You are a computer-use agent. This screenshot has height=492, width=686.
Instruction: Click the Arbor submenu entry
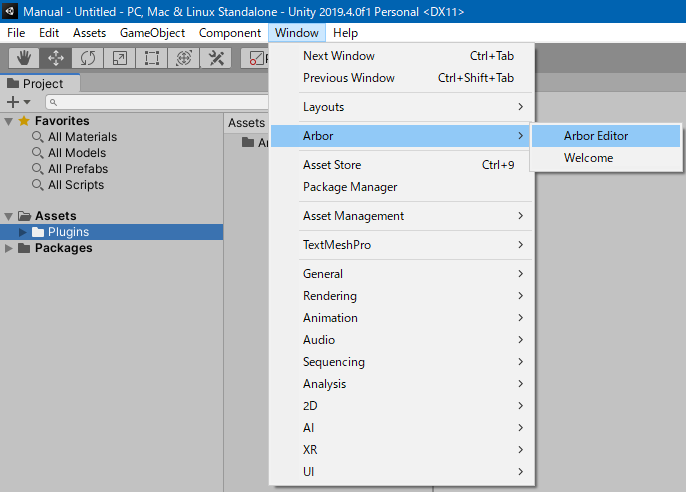pyautogui.click(x=402, y=136)
